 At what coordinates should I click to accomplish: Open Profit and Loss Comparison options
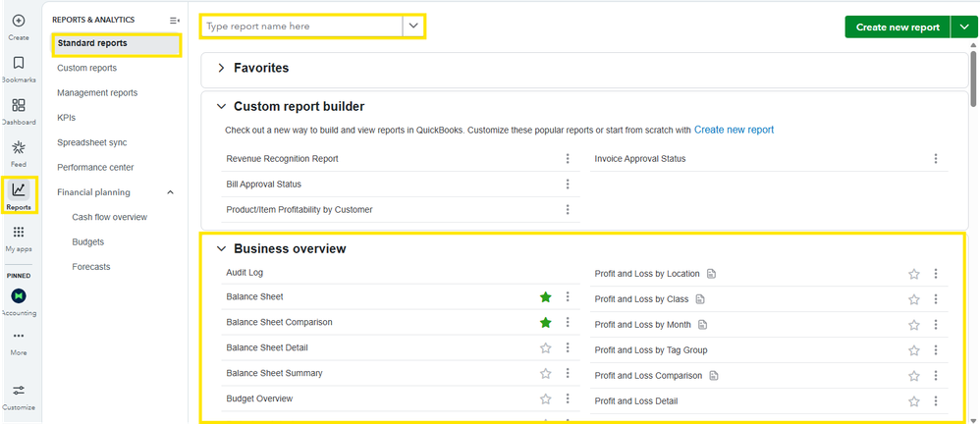[x=936, y=376]
